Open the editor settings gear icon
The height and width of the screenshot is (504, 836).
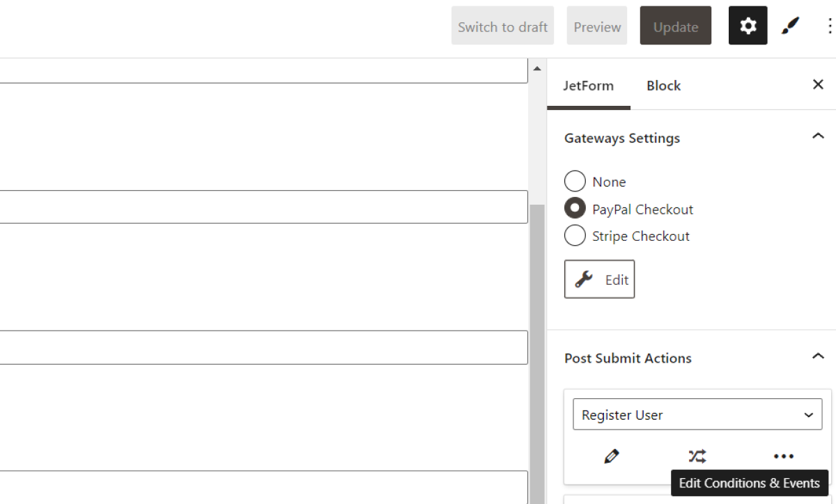coord(748,25)
